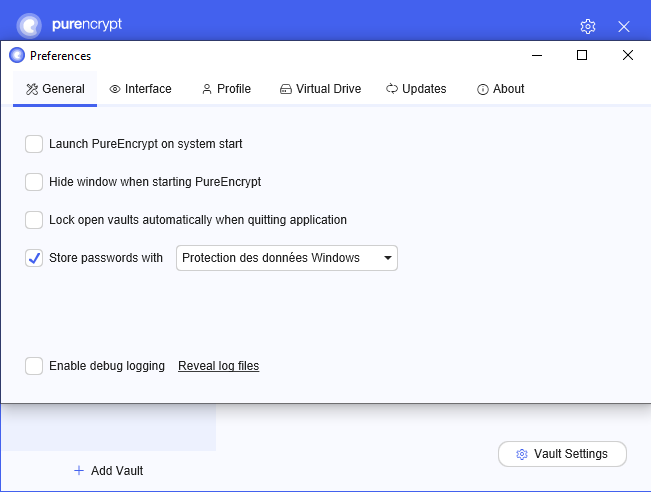Minimize the Preferences window
The width and height of the screenshot is (651, 492).
[x=537, y=55]
